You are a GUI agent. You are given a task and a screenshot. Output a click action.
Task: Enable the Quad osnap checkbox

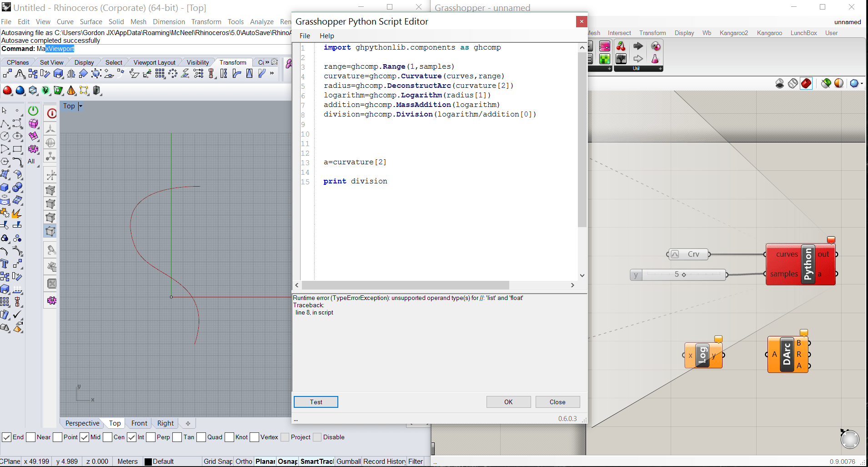[201, 437]
